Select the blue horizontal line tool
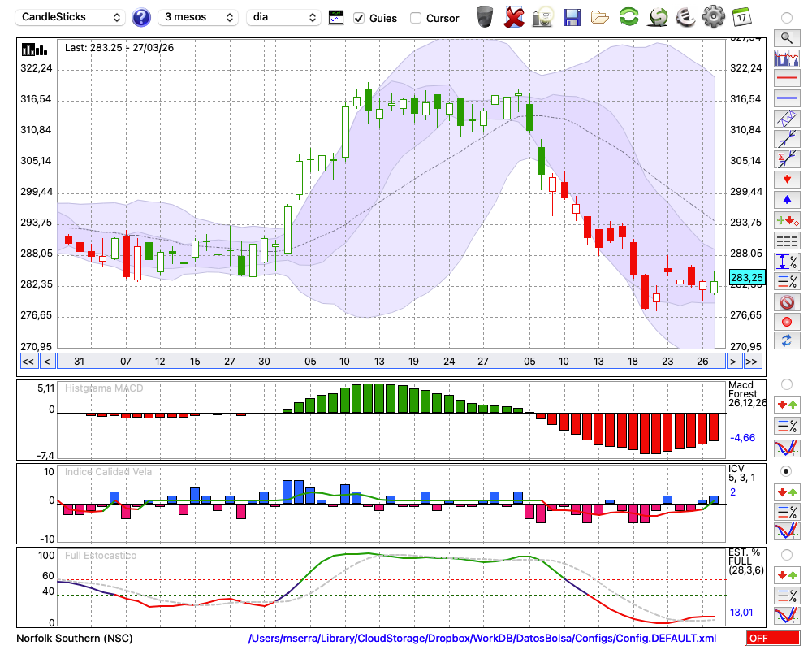Screen dimensions: 812x650 (x=786, y=98)
